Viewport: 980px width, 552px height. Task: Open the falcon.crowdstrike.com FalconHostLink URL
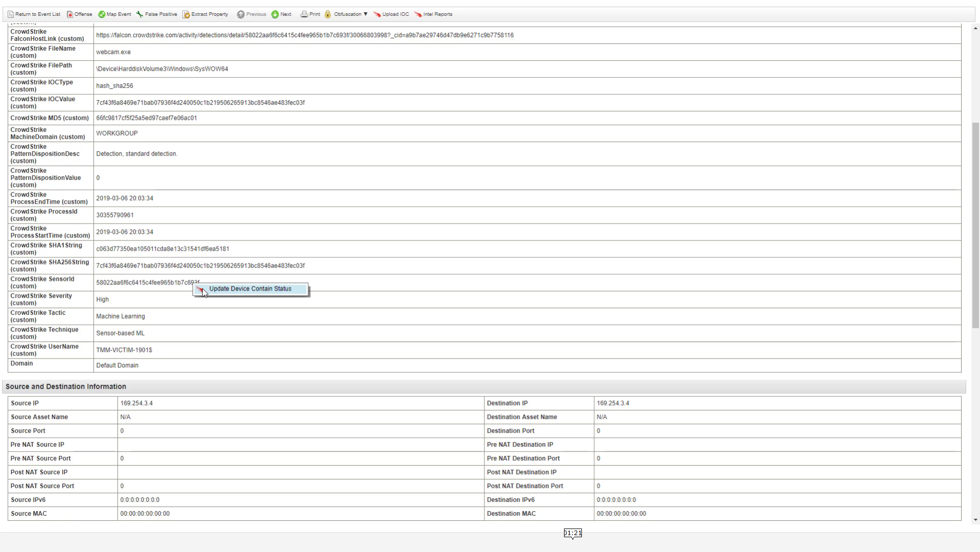305,35
